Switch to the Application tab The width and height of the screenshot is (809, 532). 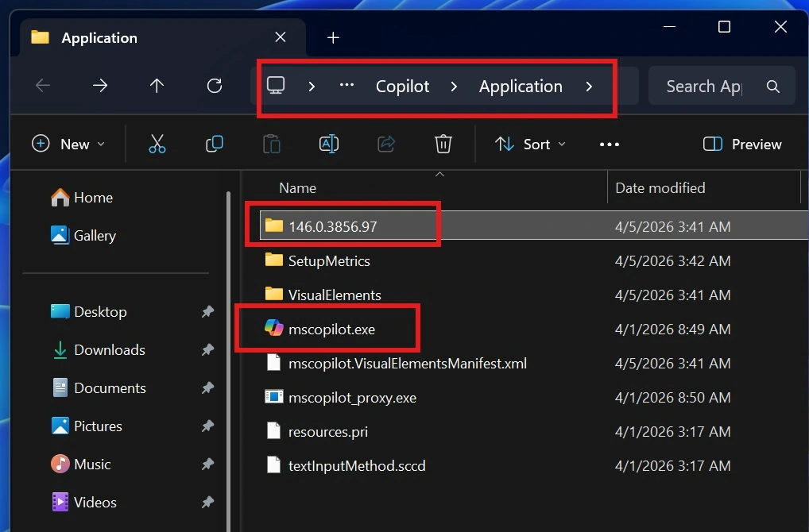(x=98, y=37)
